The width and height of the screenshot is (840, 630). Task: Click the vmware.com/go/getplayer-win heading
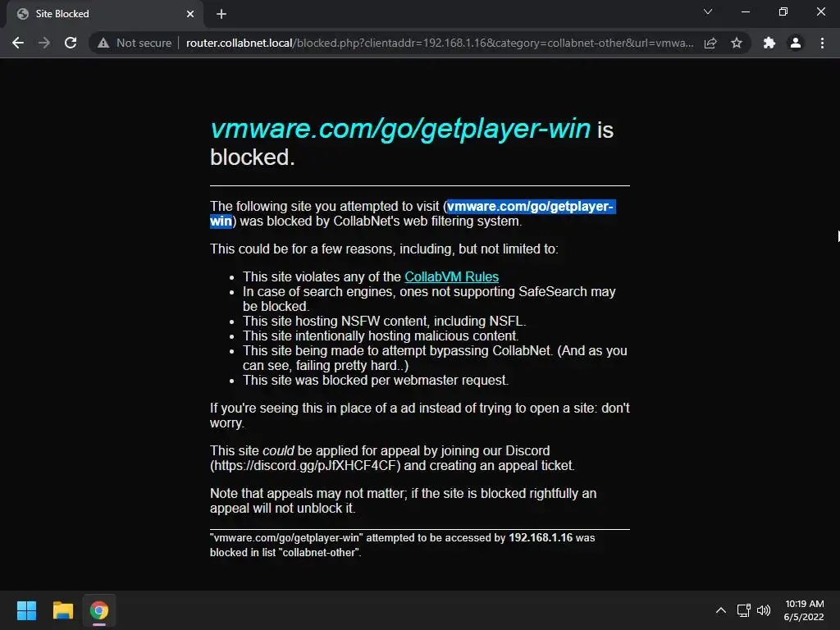[x=400, y=129]
